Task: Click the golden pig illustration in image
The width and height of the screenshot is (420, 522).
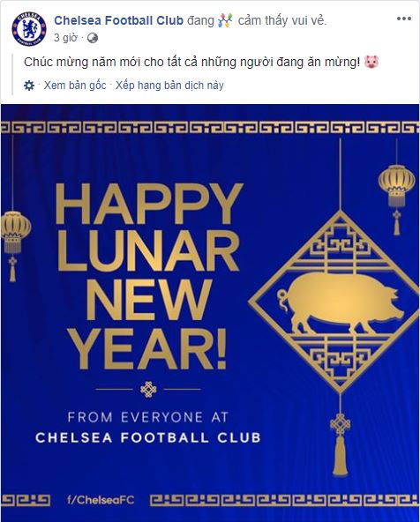Action: pos(341,303)
